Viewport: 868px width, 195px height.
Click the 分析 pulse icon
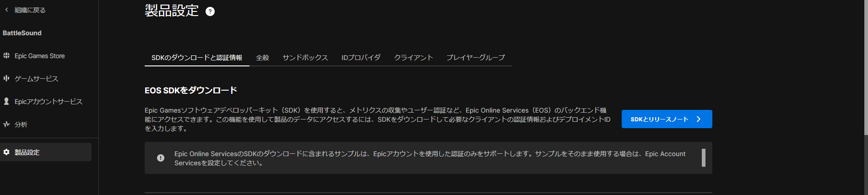pyautogui.click(x=6, y=124)
